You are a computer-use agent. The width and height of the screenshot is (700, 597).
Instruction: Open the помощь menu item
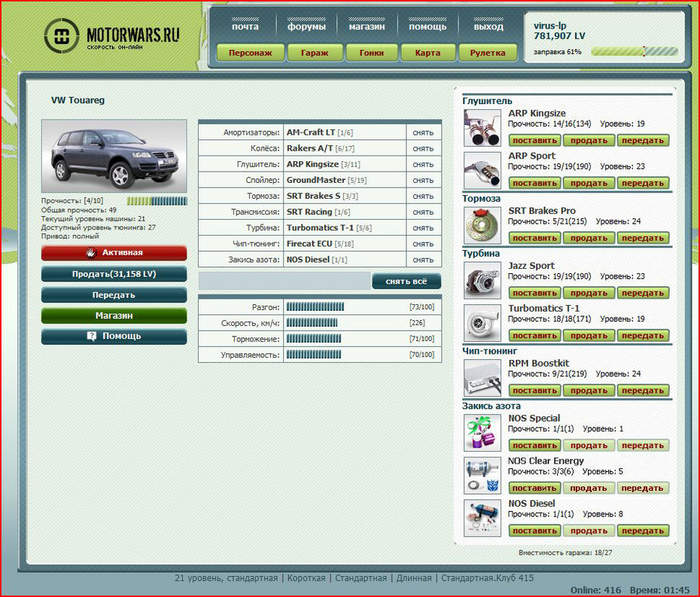click(428, 26)
